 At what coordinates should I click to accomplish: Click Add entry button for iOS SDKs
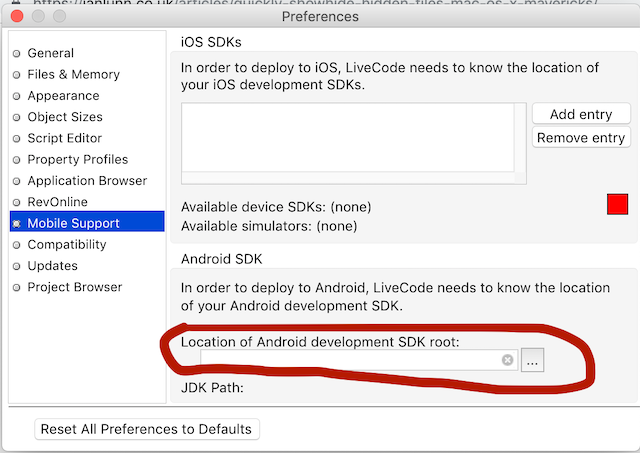click(581, 114)
